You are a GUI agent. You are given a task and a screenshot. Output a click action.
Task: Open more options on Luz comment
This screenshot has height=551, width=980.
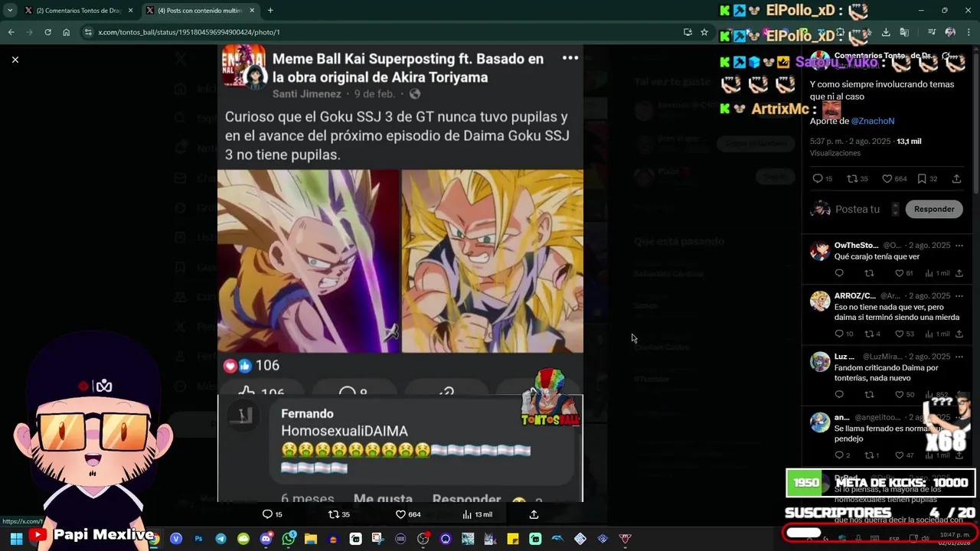(x=959, y=357)
